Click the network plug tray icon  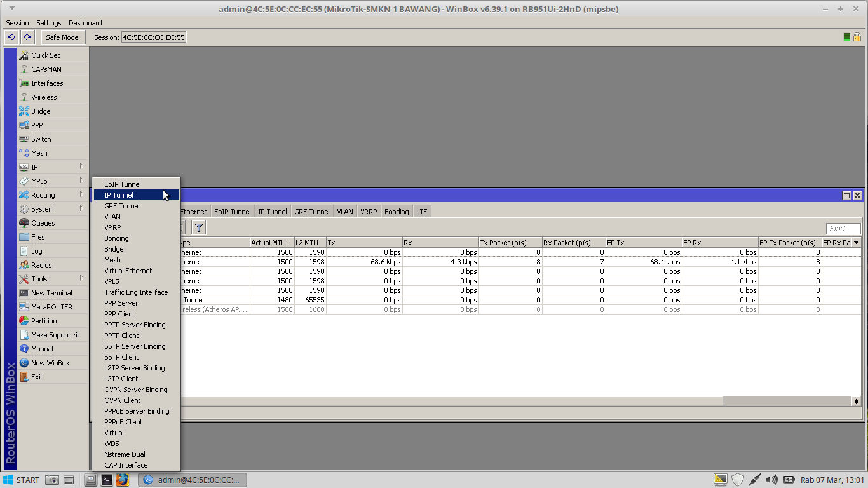[755, 480]
